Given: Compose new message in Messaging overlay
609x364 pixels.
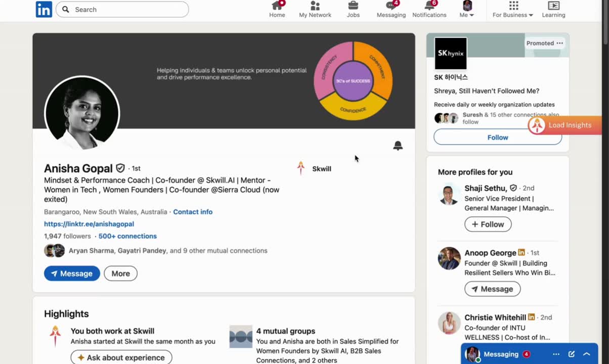Looking at the screenshot, I should coord(572,354).
